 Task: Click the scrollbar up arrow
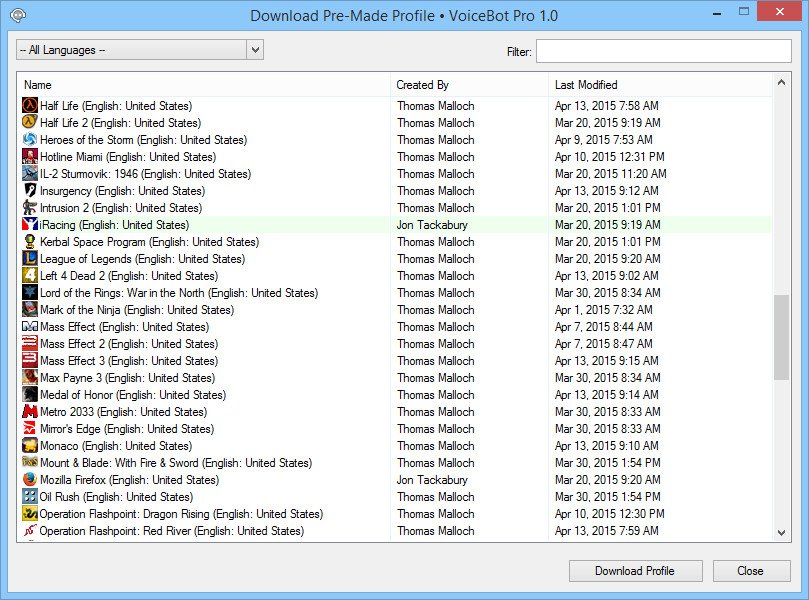pyautogui.click(x=782, y=83)
